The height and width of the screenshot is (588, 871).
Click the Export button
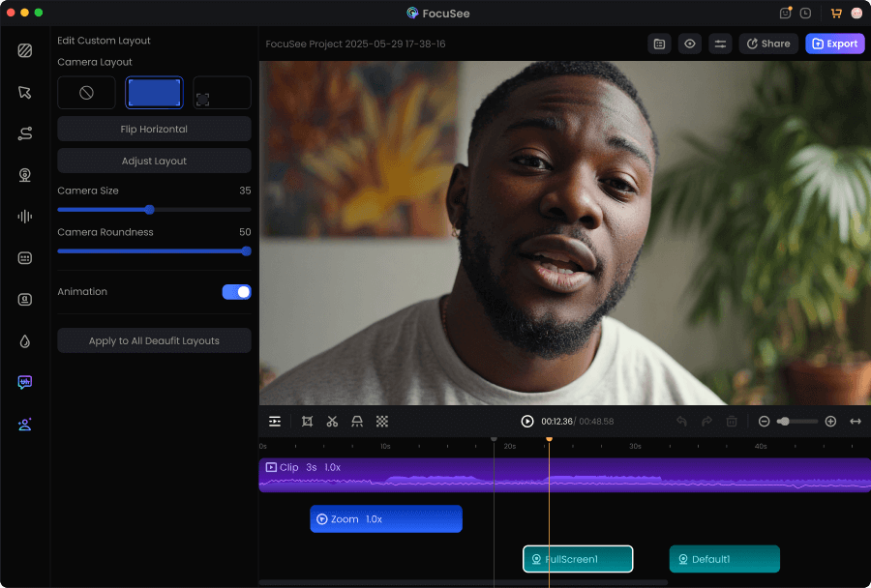834,44
